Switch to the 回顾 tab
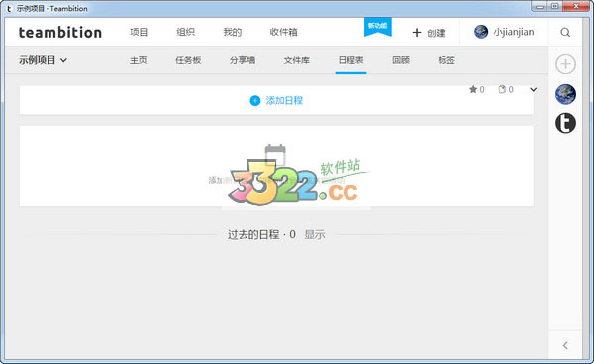 click(x=401, y=60)
